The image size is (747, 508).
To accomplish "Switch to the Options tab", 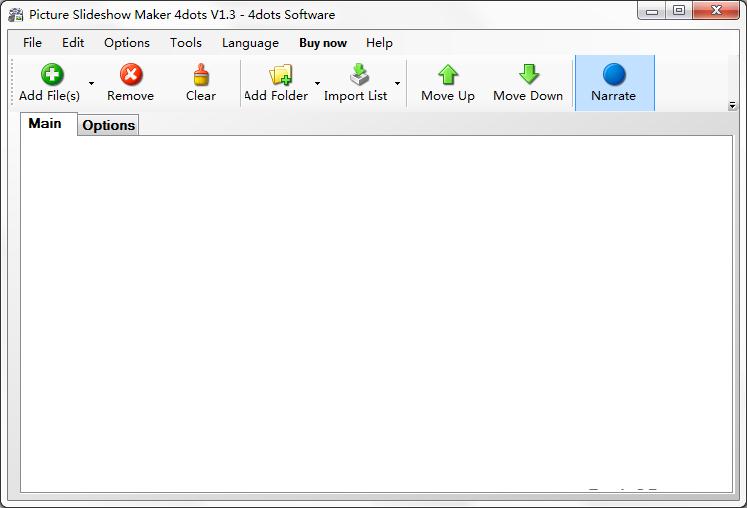I will pyautogui.click(x=109, y=125).
